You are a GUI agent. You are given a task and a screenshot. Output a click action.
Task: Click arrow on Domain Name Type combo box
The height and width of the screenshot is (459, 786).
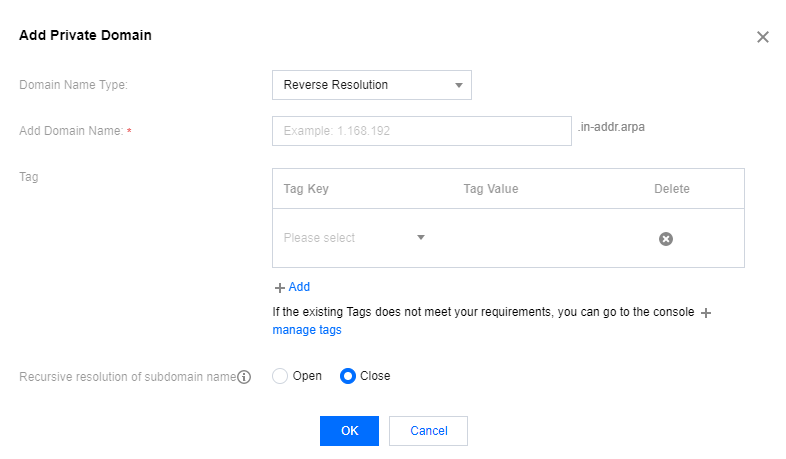(x=459, y=85)
